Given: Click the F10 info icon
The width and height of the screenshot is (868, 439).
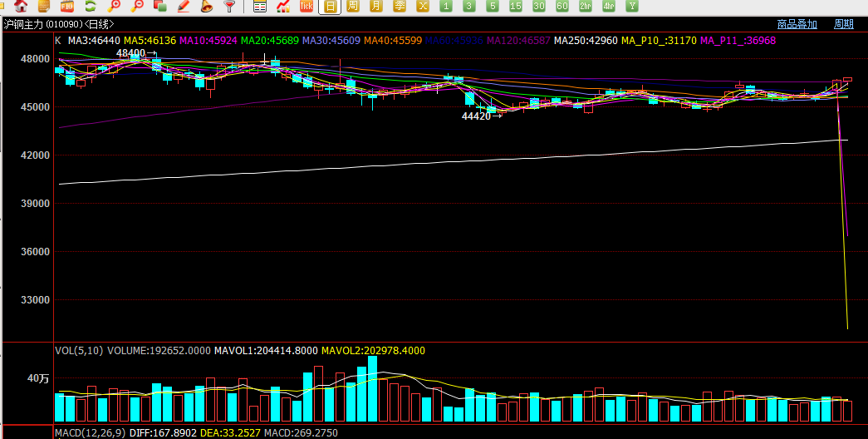Looking at the screenshot, I should pyautogui.click(x=67, y=6).
